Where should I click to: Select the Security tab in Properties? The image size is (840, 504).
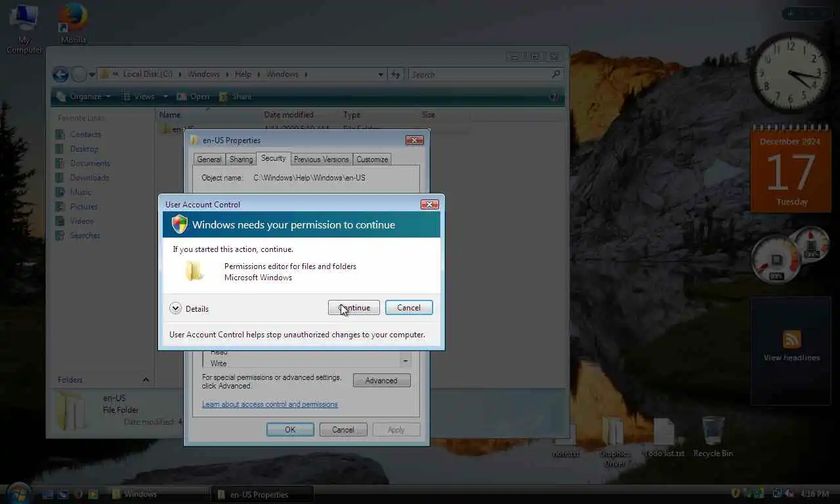273,158
